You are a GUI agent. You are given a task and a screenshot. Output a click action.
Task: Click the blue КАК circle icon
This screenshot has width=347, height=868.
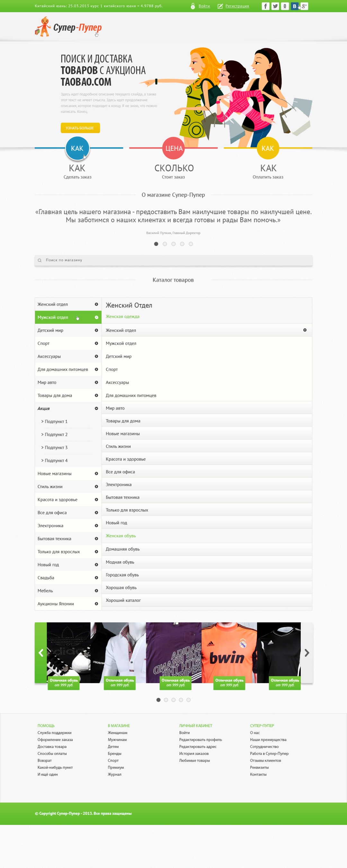77,148
